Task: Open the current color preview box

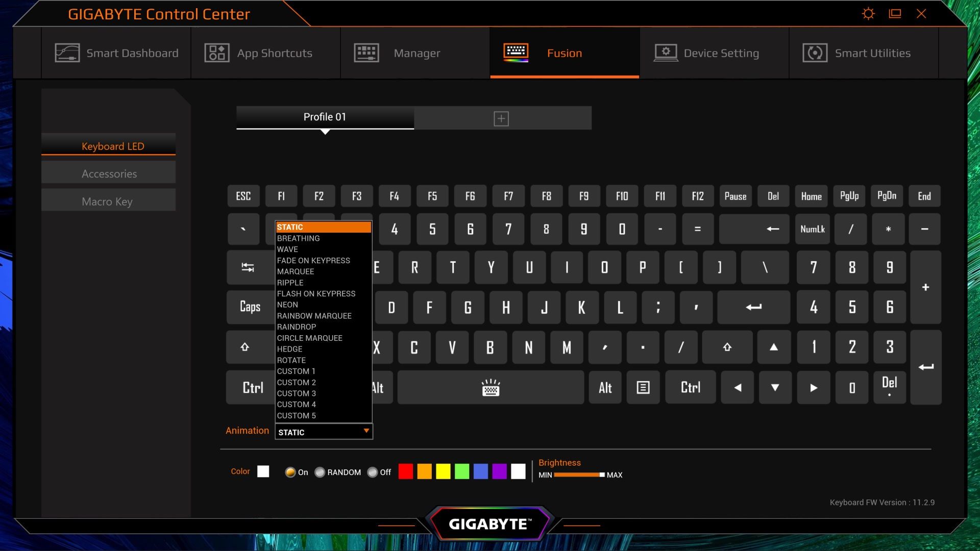Action: coord(263,471)
